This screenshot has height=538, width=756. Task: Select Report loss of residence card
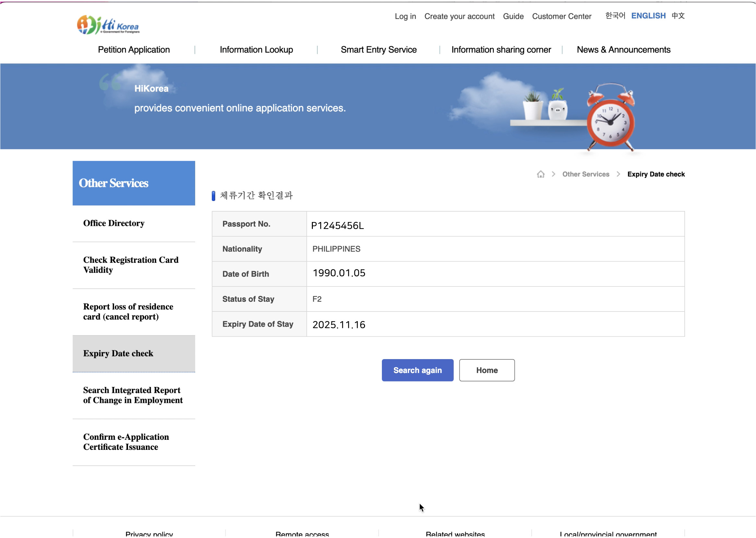128,311
